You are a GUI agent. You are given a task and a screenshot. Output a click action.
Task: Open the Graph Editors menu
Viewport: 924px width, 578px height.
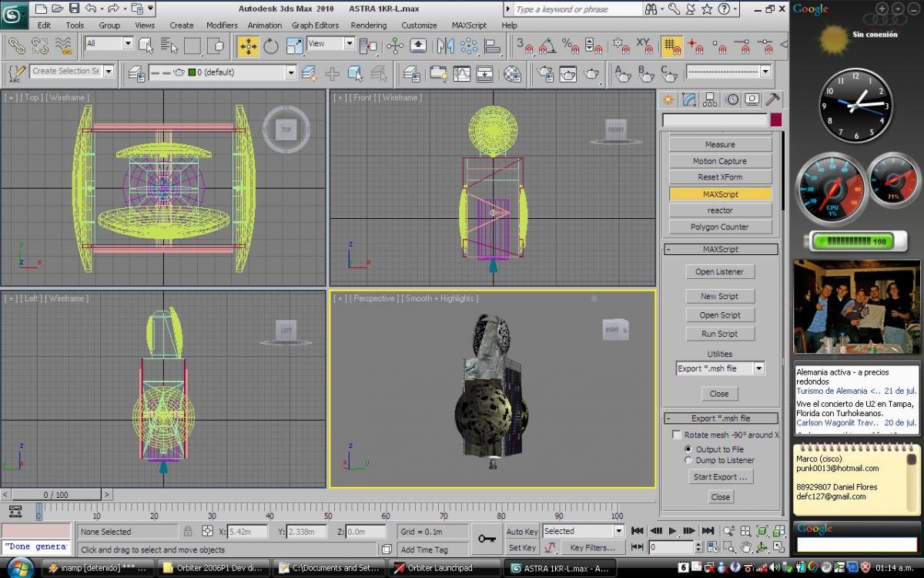point(315,25)
